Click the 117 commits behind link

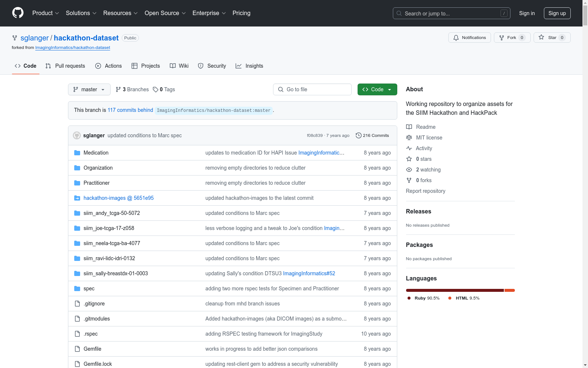(130, 110)
